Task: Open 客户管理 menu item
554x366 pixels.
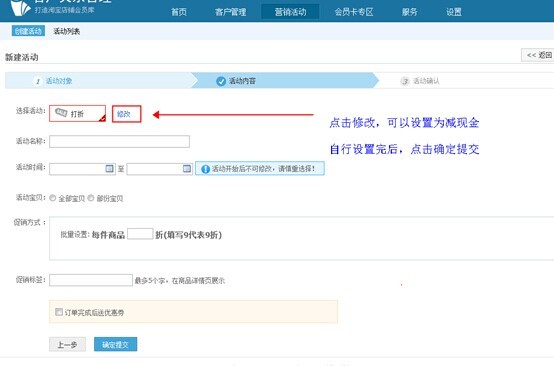Action: click(x=231, y=12)
